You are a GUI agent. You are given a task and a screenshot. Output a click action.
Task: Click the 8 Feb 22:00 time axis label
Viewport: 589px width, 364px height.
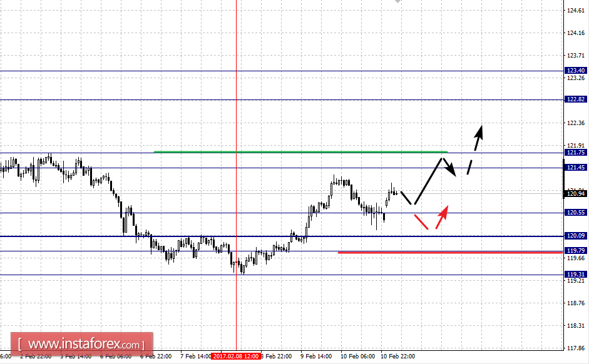[x=277, y=356]
